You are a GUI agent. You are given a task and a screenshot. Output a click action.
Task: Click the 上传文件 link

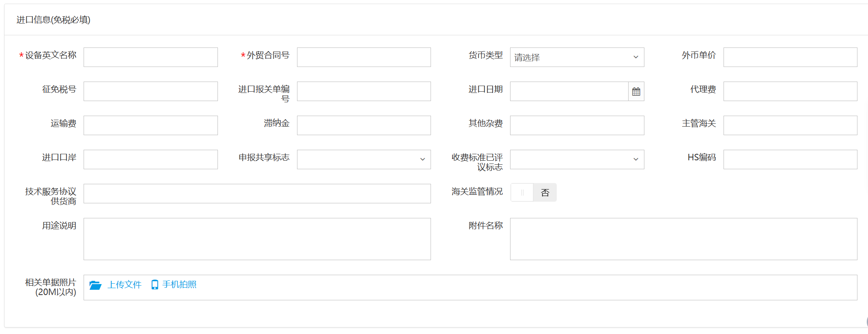tap(125, 285)
